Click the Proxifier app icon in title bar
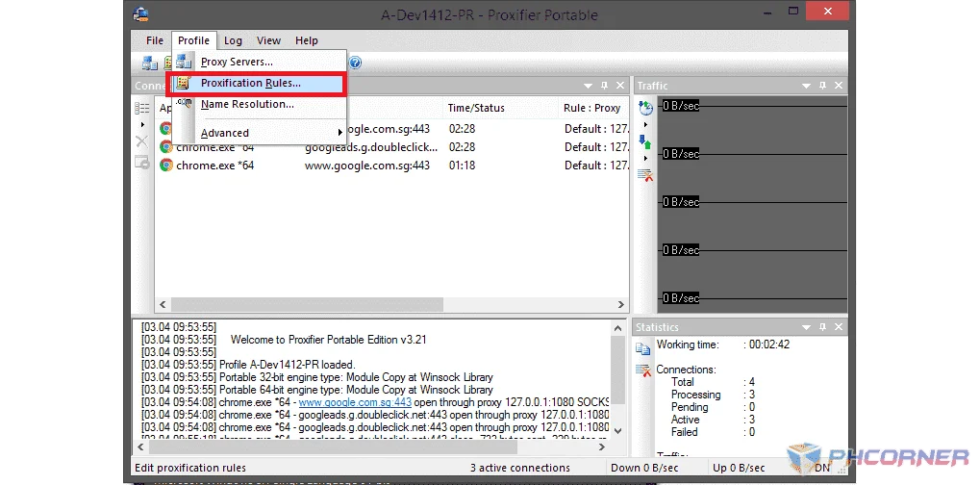The width and height of the screenshot is (980, 485). (141, 13)
